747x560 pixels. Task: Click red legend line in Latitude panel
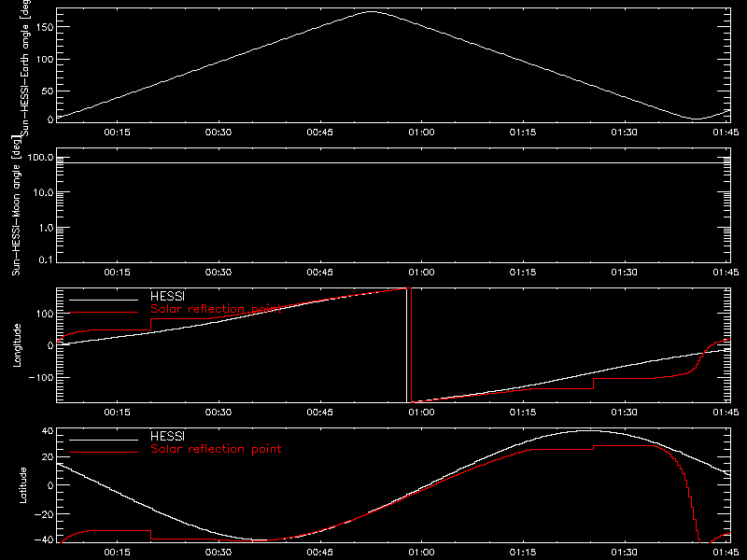coord(104,453)
